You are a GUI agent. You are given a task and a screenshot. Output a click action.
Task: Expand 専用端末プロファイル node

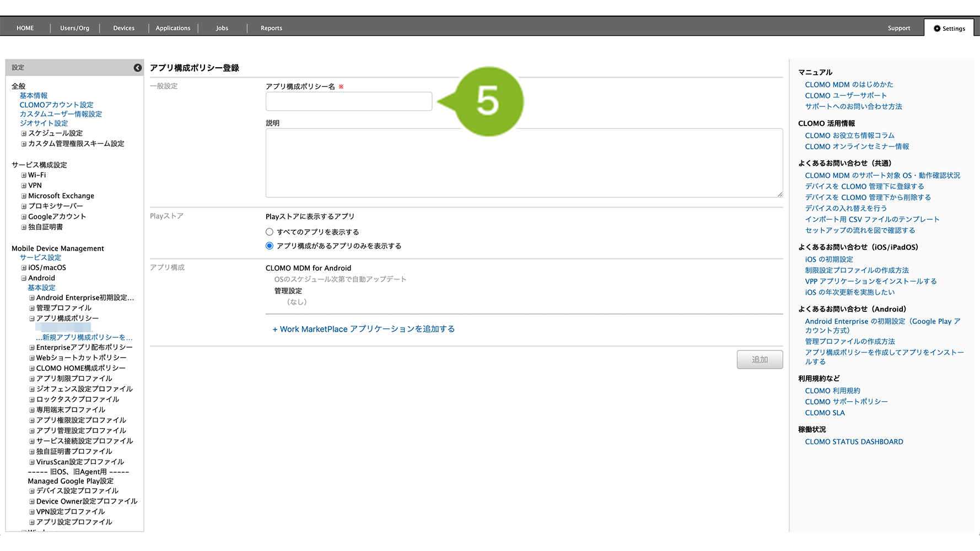[32, 410]
